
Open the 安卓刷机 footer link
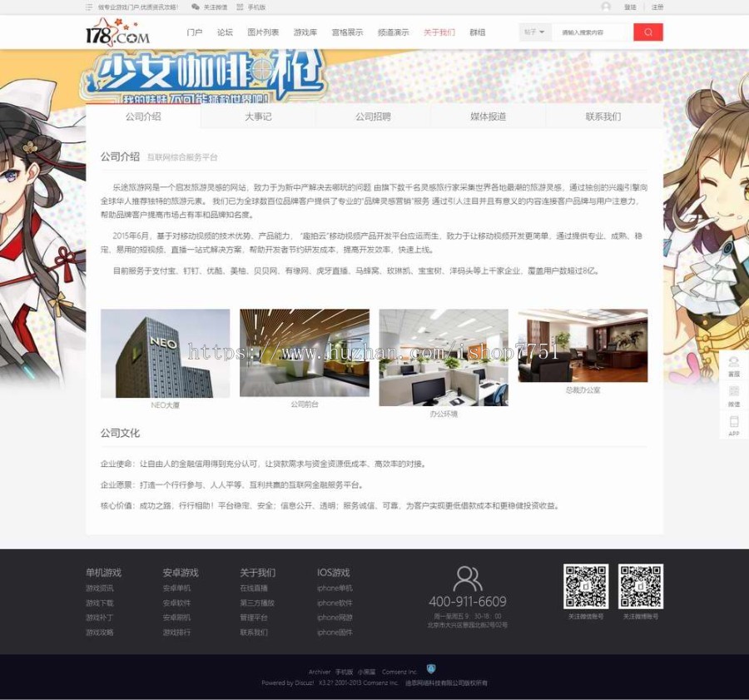coord(176,618)
